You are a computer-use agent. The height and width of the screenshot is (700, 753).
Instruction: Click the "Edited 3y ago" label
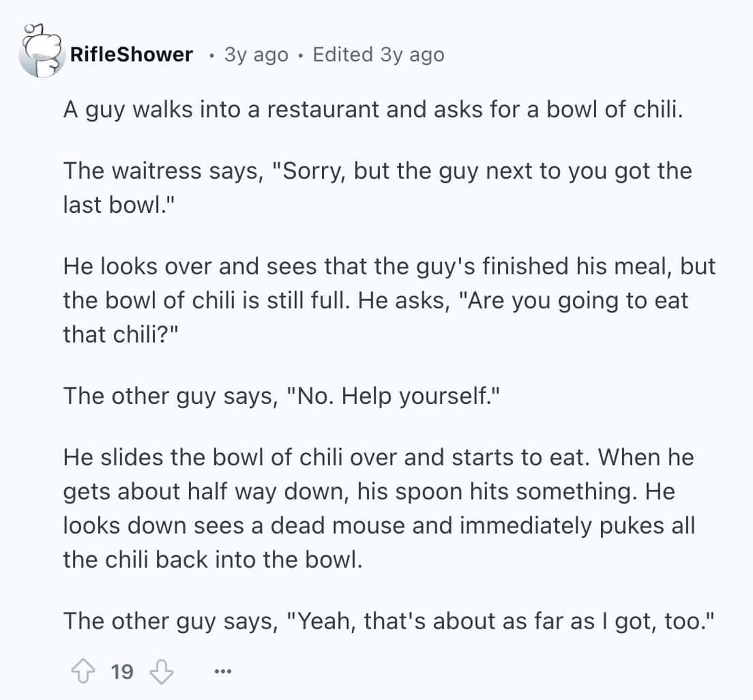pos(378,55)
